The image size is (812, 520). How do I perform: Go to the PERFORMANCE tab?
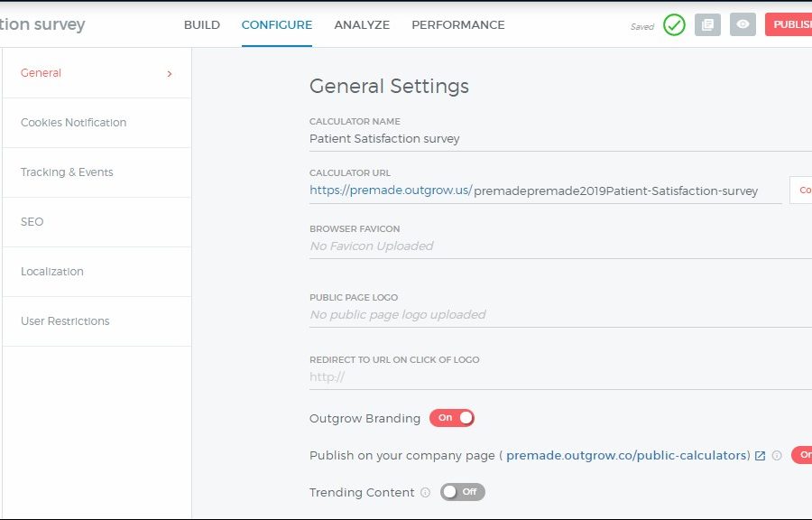point(458,25)
